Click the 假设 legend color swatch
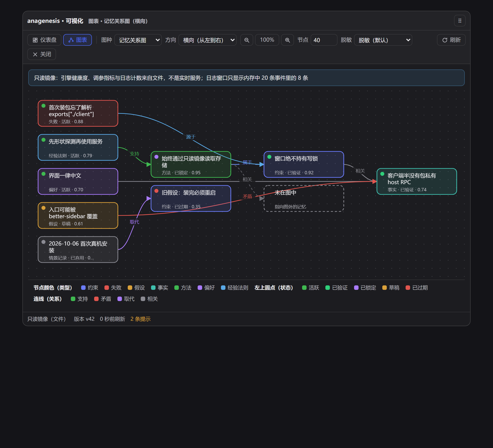Viewport: 493px width, 448px height. pos(130,288)
